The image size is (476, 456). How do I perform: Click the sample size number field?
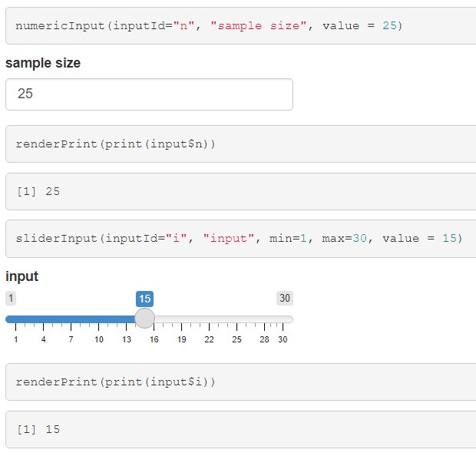pos(149,94)
